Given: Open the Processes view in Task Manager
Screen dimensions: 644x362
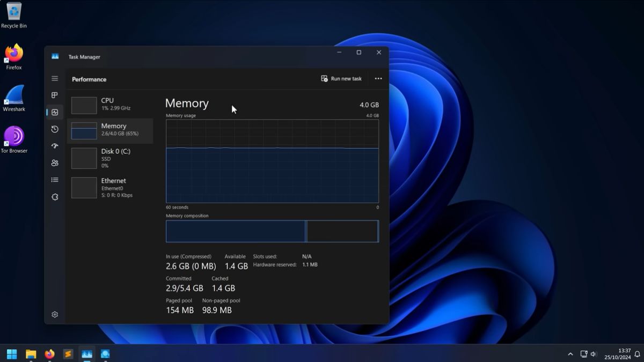Looking at the screenshot, I should (x=54, y=95).
